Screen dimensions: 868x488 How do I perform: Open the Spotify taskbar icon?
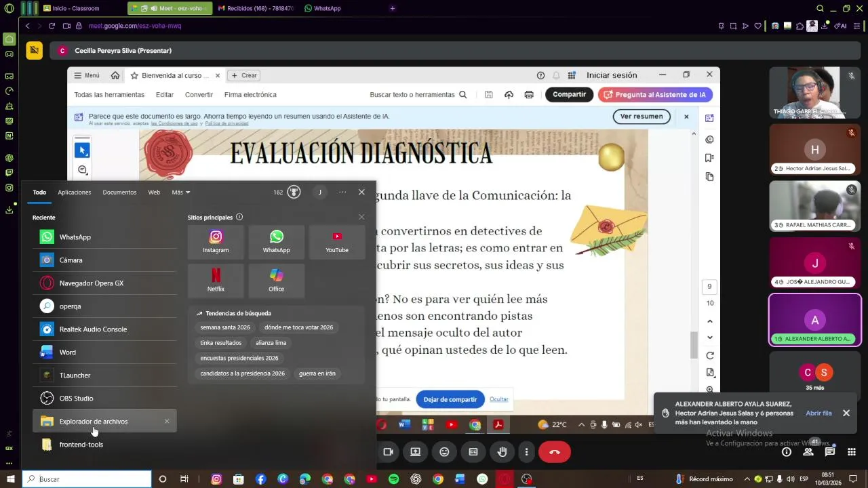click(394, 479)
